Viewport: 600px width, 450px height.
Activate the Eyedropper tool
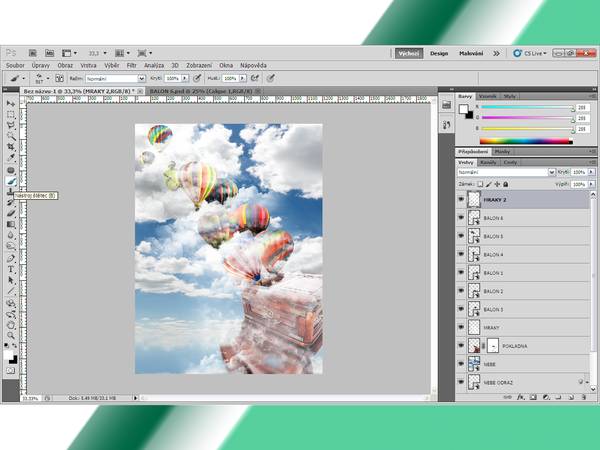12,157
